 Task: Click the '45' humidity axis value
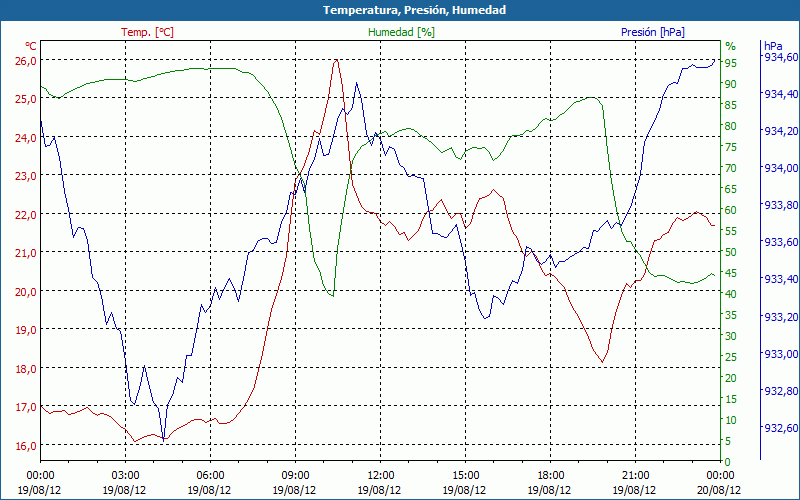[x=730, y=273]
